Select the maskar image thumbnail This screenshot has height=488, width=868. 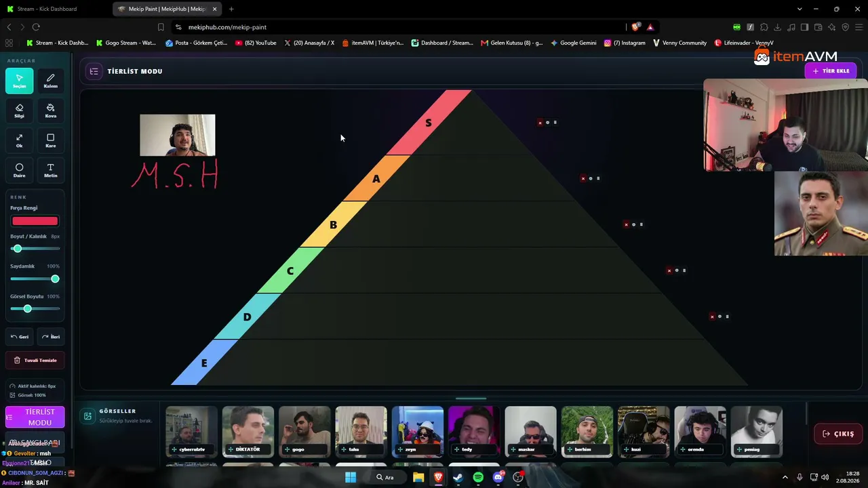coord(530,431)
